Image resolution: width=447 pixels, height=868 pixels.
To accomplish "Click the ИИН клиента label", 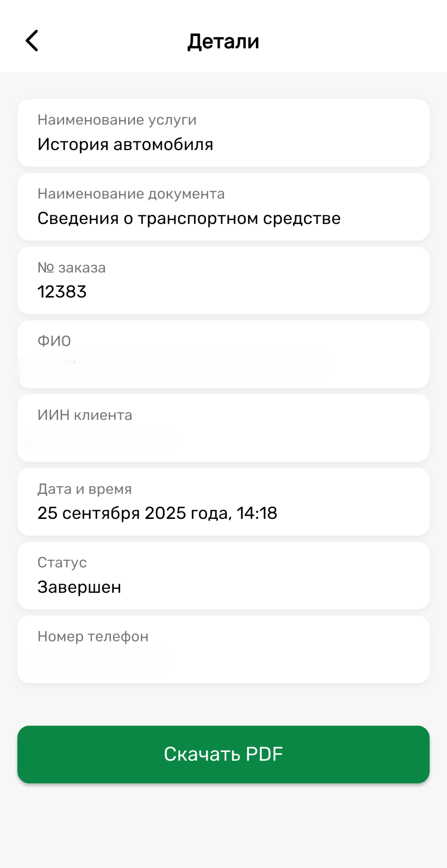I will click(85, 415).
